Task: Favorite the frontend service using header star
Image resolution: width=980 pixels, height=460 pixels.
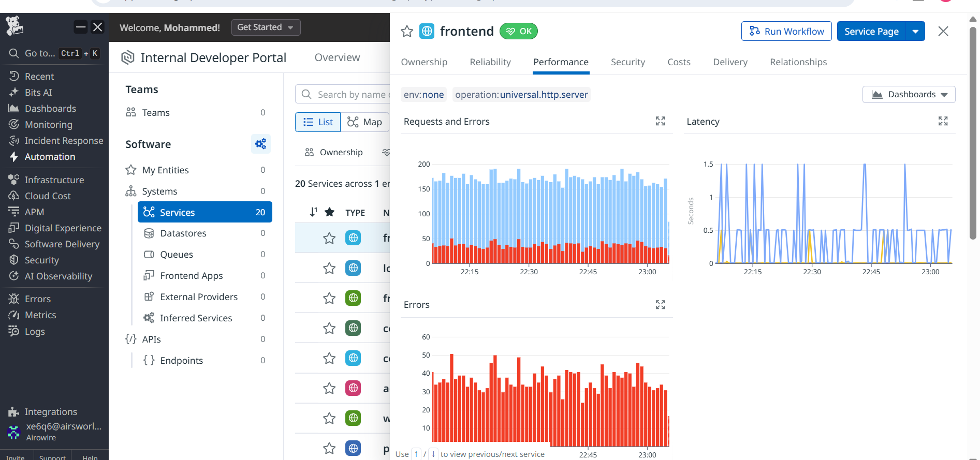Action: click(407, 32)
